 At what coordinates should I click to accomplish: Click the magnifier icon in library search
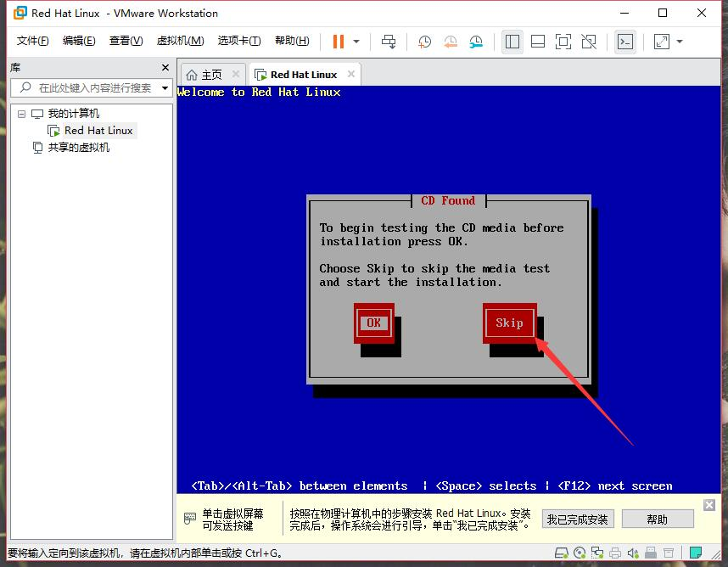pos(25,87)
